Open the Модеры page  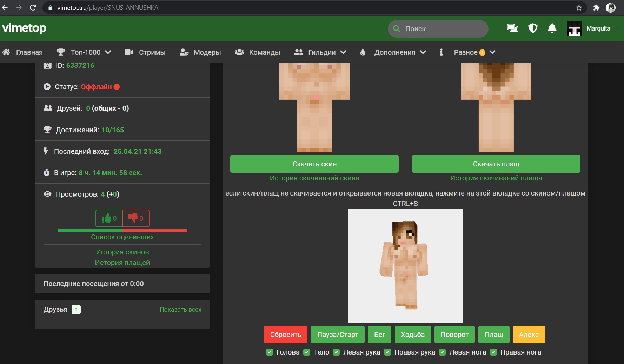click(207, 52)
